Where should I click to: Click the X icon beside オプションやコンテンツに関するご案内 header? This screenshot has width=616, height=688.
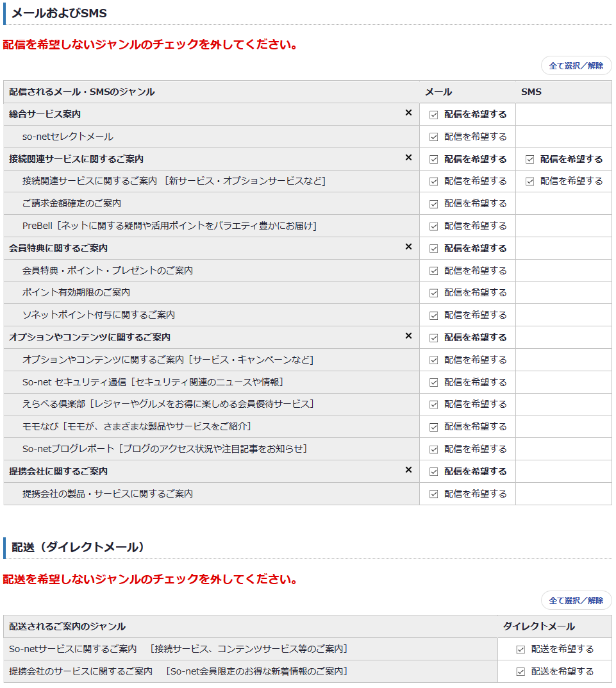(408, 337)
